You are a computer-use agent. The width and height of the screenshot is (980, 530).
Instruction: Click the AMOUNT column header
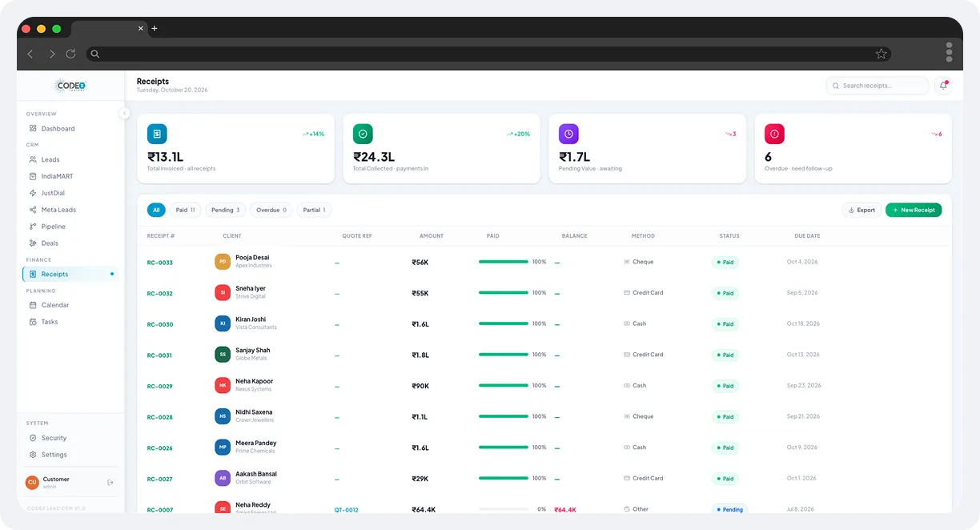(x=432, y=236)
